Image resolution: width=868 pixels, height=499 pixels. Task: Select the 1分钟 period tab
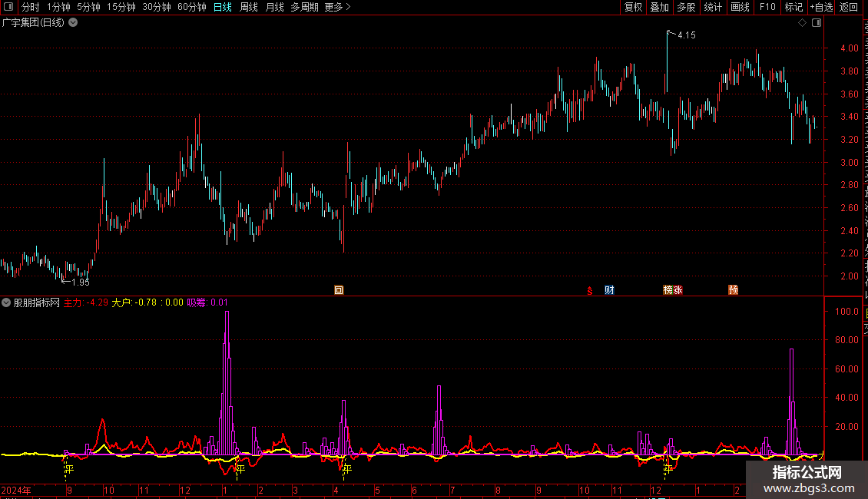click(58, 7)
